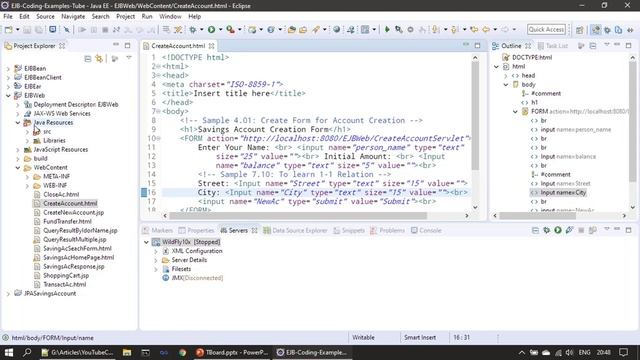This screenshot has height=360, width=640.
Task: Switch to the Task List tab
Action: [x=553, y=46]
